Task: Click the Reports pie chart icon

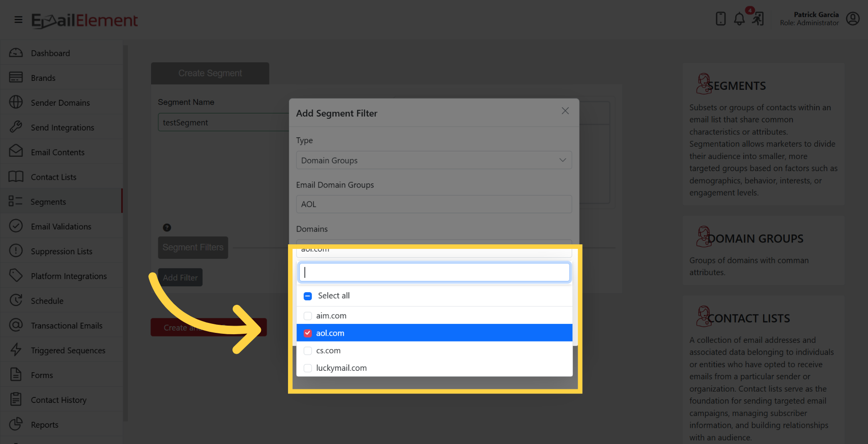Action: coord(16,424)
